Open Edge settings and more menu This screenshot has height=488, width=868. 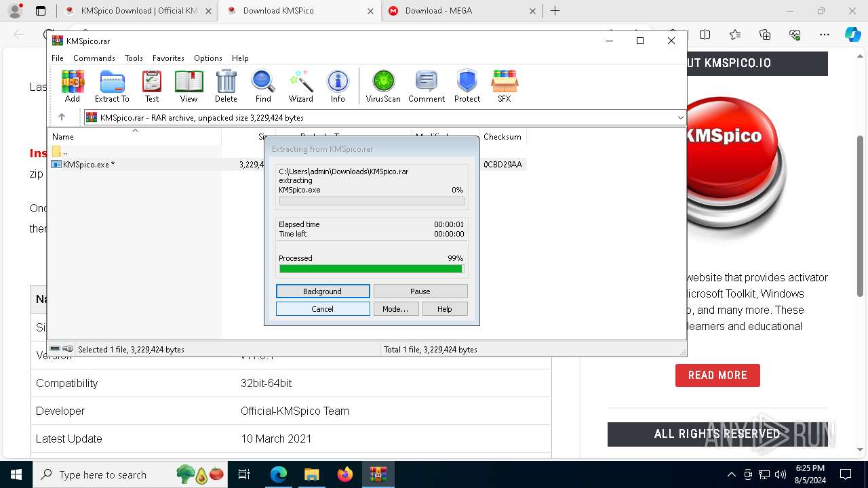pyautogui.click(x=825, y=35)
